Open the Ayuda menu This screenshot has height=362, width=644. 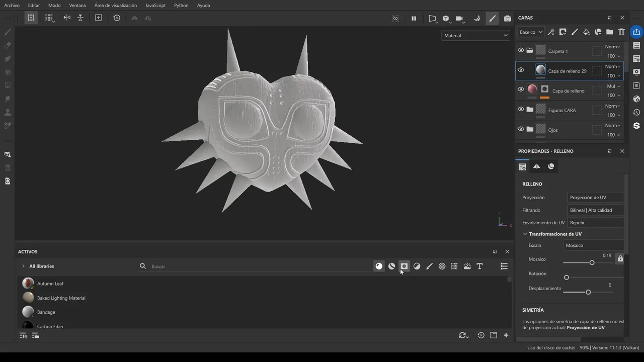point(203,6)
